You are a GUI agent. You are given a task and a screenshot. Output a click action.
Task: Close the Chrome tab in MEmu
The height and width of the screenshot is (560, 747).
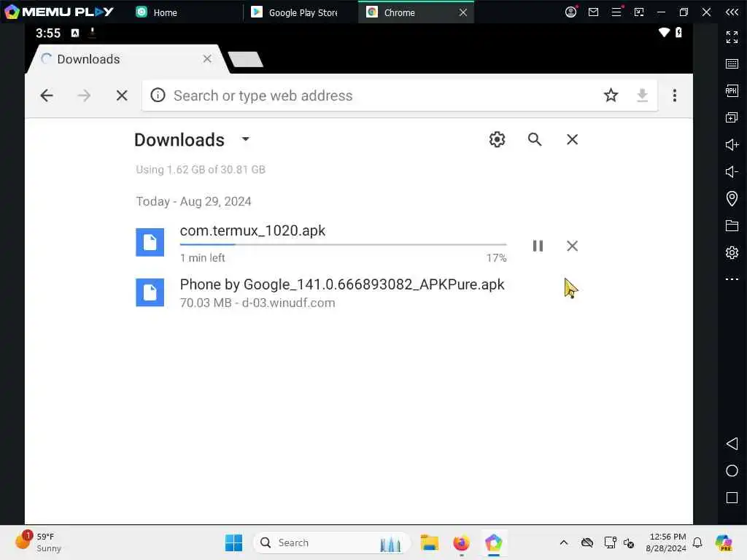463,12
